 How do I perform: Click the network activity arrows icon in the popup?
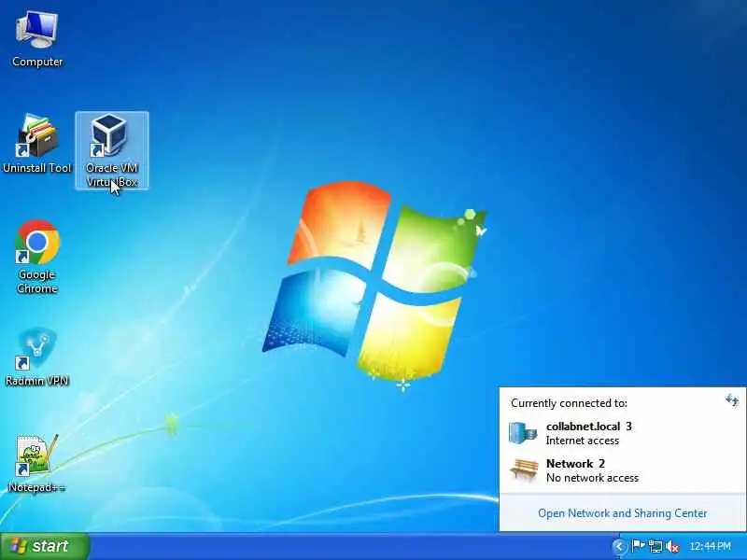[732, 400]
